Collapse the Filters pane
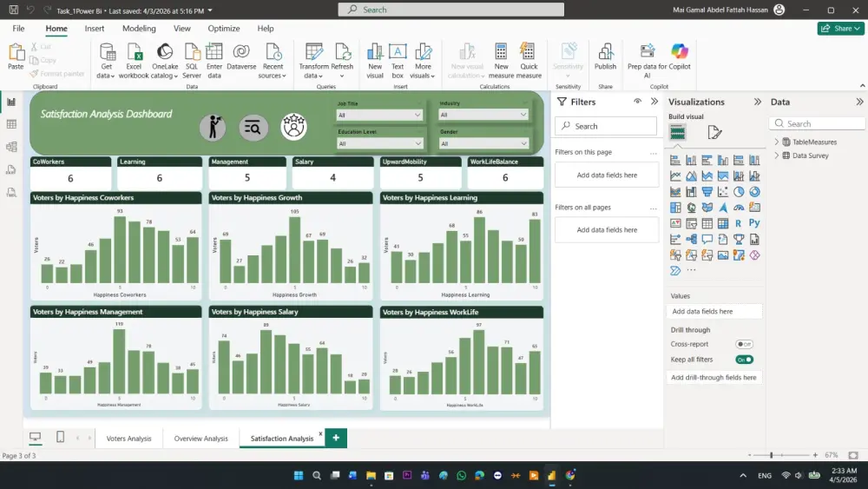The image size is (868, 489). click(654, 102)
